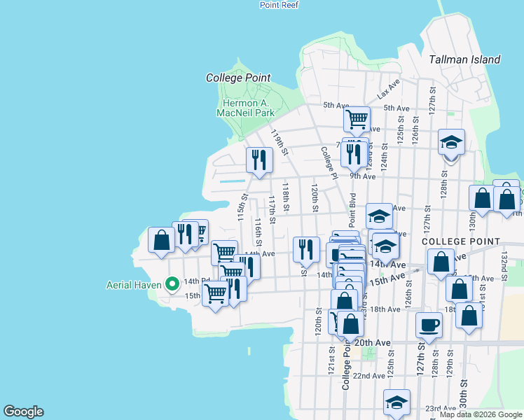Click the 9th Ave street label
524x420 pixels.
pos(363,176)
